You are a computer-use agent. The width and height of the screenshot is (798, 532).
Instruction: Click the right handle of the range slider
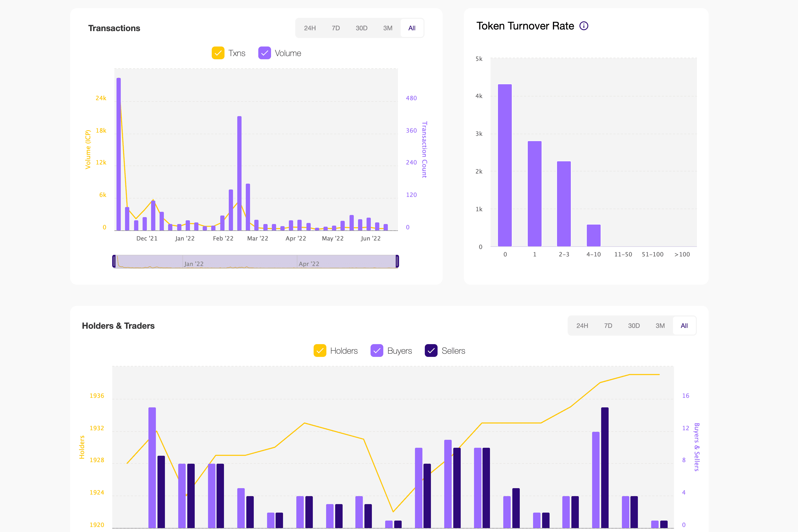coord(397,261)
